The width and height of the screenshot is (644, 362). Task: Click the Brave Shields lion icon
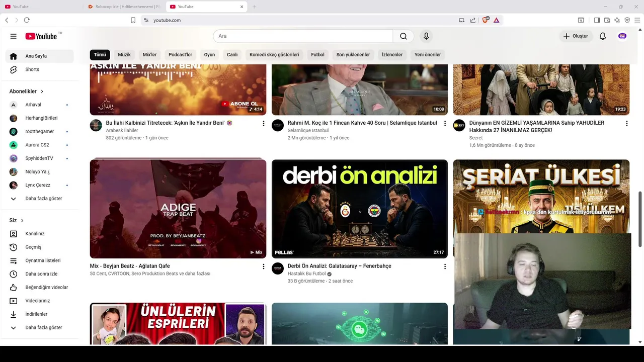coord(486,20)
